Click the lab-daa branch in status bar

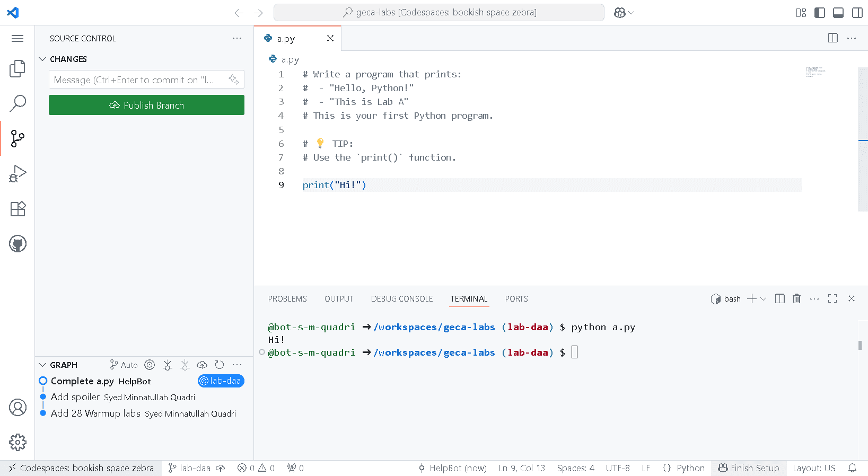pyautogui.click(x=189, y=468)
